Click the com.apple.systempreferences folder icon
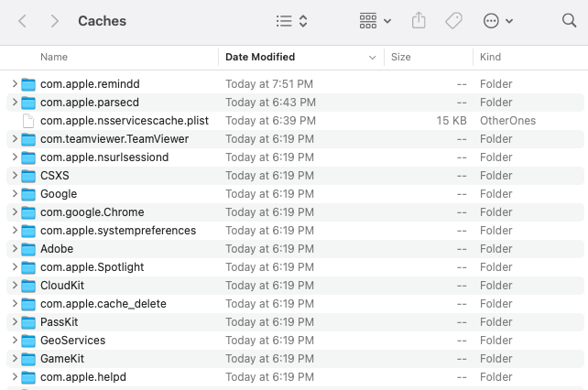This screenshot has width=588, height=390. click(x=28, y=231)
